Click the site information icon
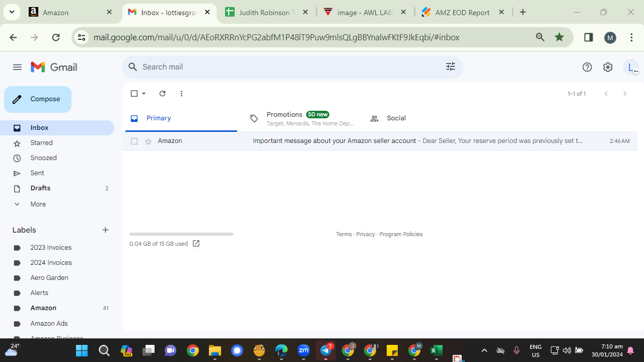 point(82,37)
